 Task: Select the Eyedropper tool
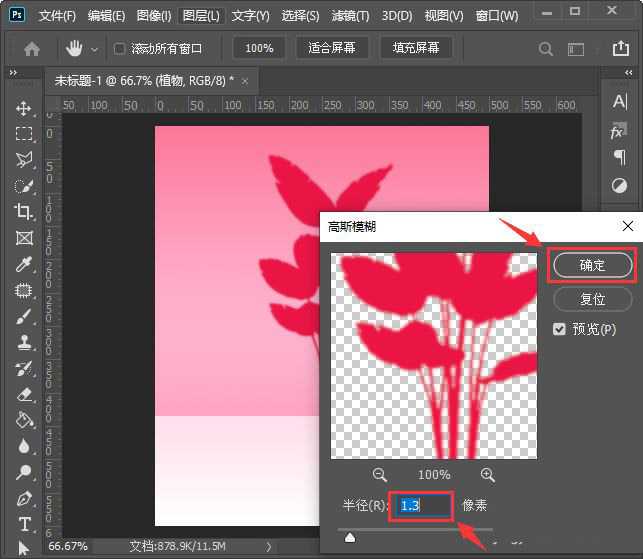click(x=24, y=264)
